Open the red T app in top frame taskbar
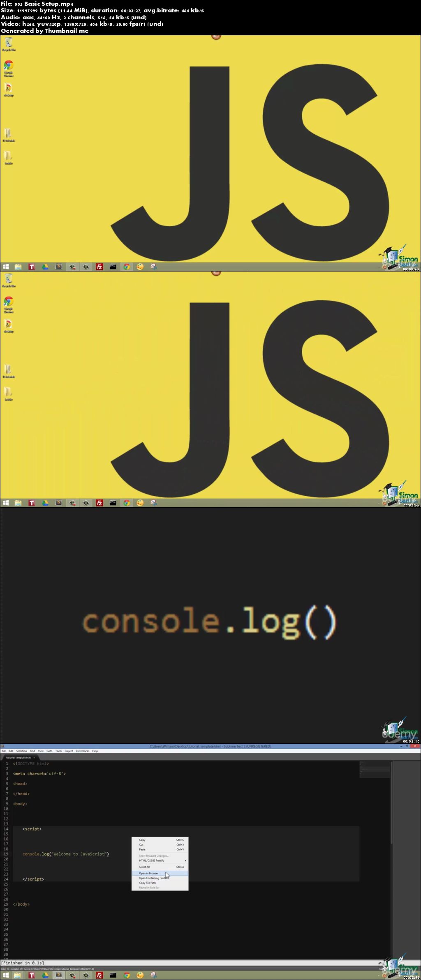Viewport: 421px width, 980px height. click(x=32, y=267)
